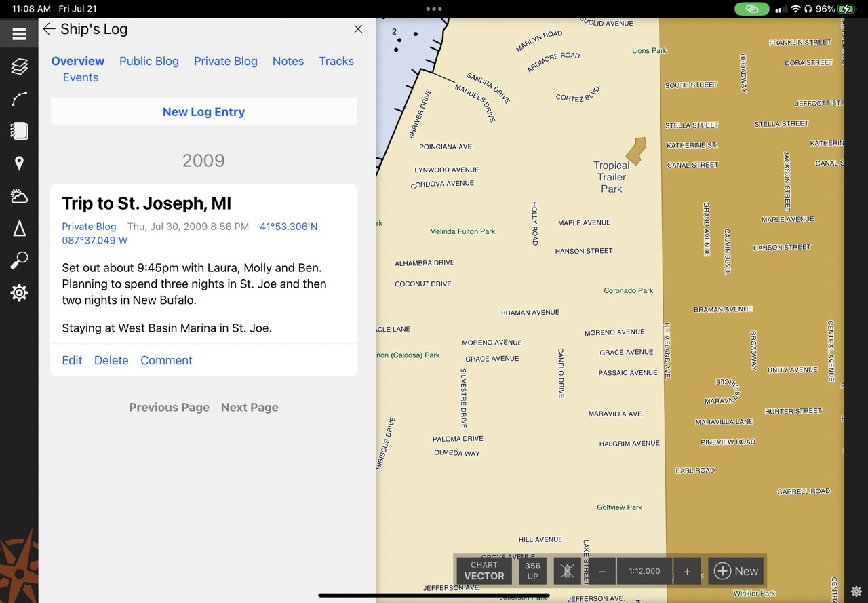Edit the St. Joseph trip entry
Image resolution: width=868 pixels, height=603 pixels.
[72, 360]
